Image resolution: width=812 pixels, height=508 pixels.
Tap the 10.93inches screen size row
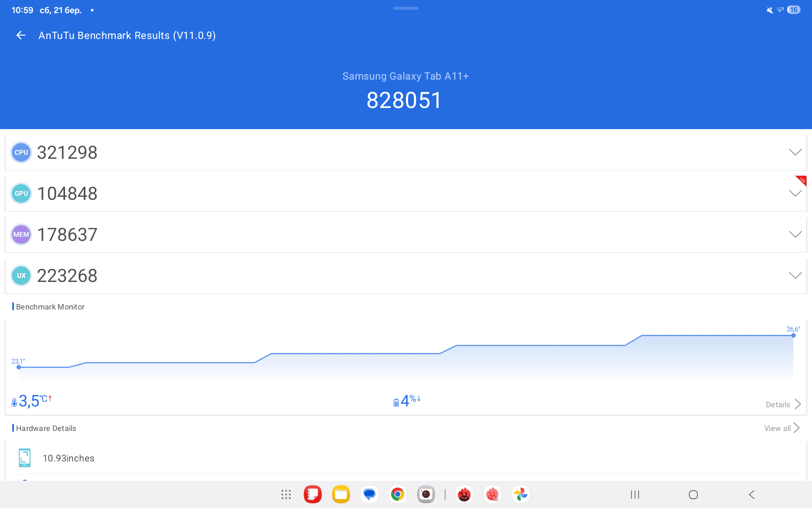point(406,458)
